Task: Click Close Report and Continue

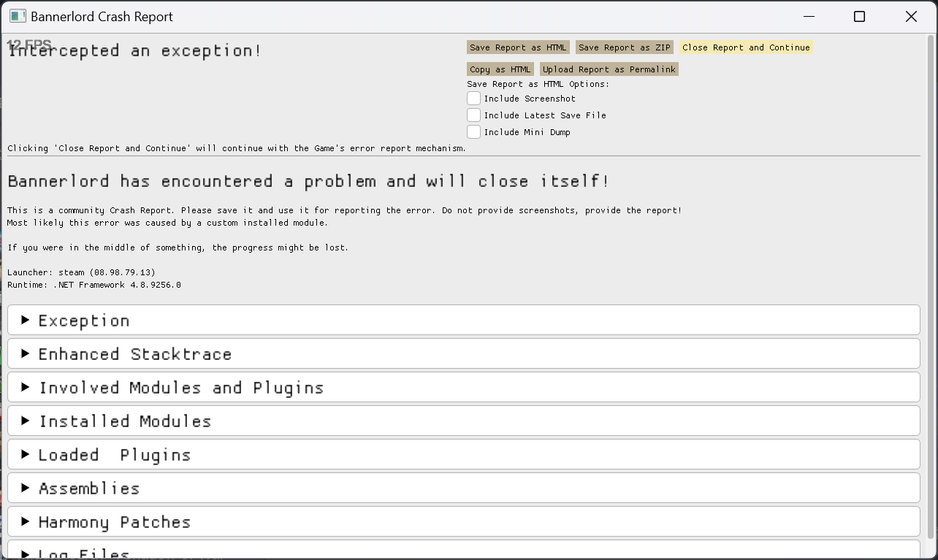Action: (x=746, y=47)
